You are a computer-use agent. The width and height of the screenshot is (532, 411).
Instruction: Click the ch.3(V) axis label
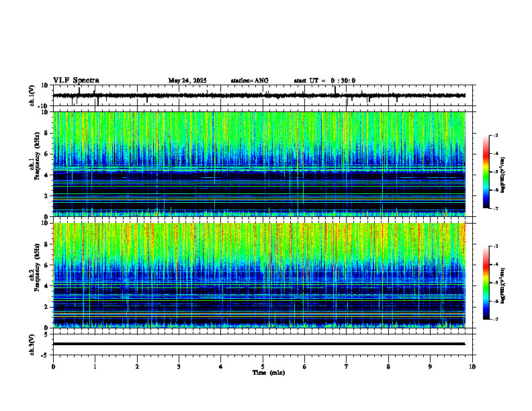32,345
